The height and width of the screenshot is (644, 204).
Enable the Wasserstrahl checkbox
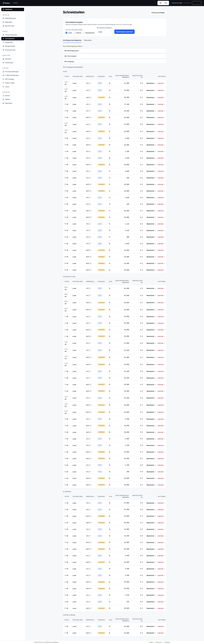point(84,33)
